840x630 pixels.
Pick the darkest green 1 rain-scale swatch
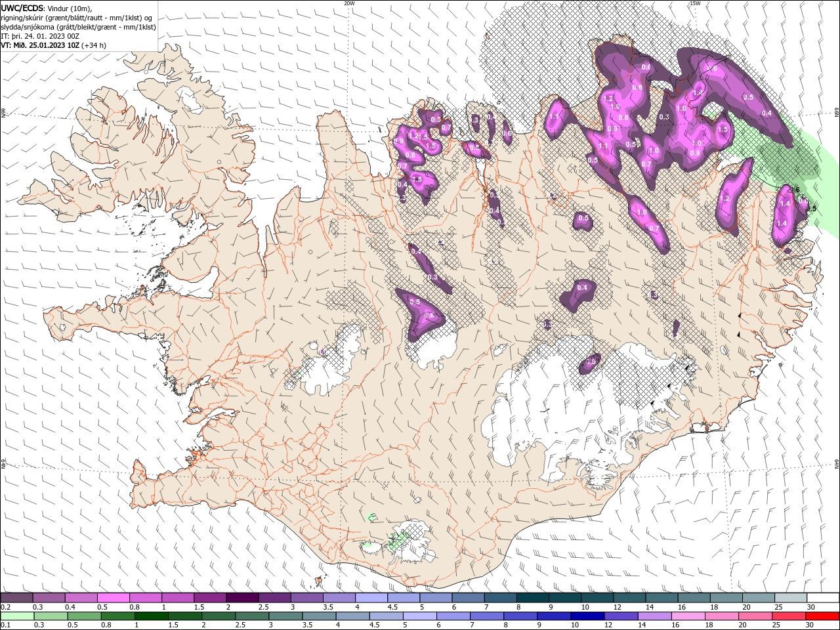[152, 616]
